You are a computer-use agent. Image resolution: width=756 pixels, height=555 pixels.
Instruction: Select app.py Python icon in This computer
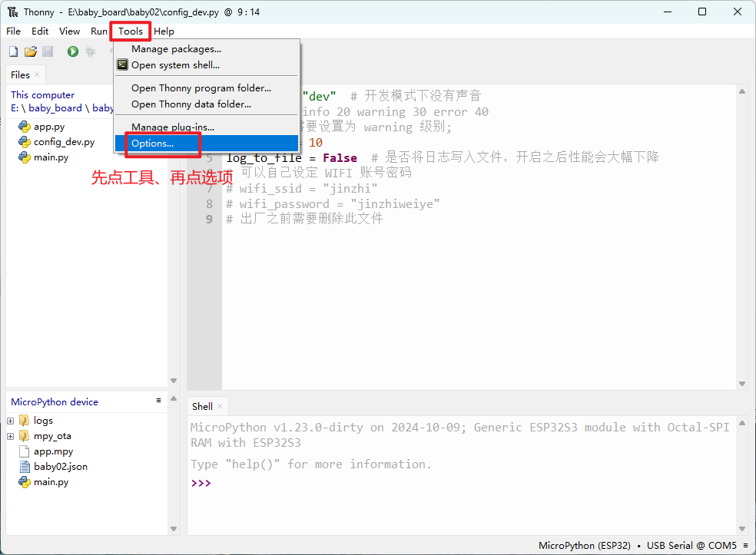click(x=25, y=127)
